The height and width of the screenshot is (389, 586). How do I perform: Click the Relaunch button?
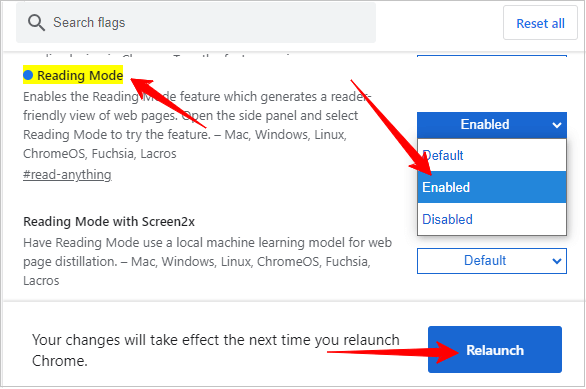(x=495, y=350)
